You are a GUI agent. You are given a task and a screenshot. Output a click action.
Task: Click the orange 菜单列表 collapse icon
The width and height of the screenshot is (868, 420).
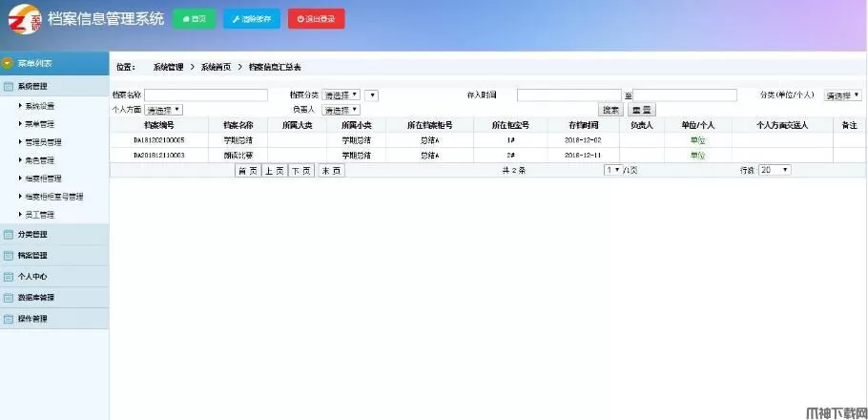pos(8,63)
